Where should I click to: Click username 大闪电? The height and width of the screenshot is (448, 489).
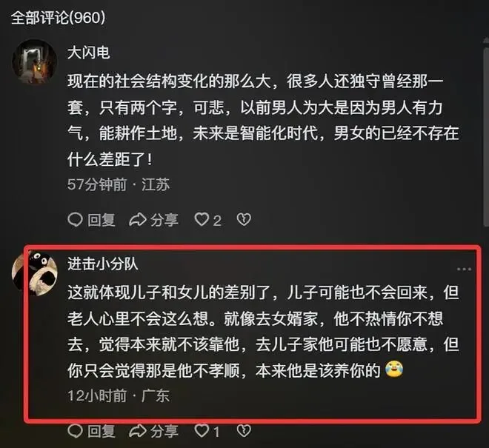(x=89, y=52)
